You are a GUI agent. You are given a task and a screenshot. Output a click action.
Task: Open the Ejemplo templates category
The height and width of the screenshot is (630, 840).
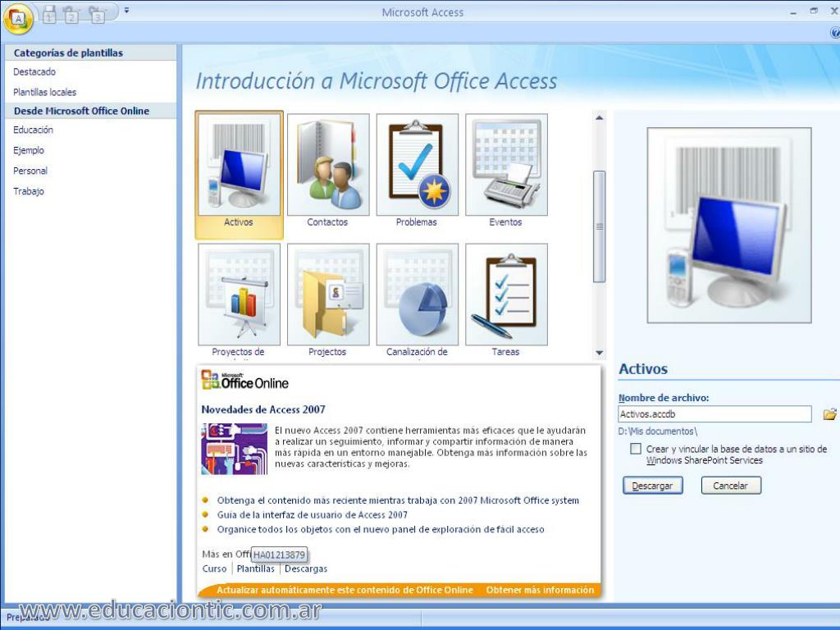coord(29,151)
